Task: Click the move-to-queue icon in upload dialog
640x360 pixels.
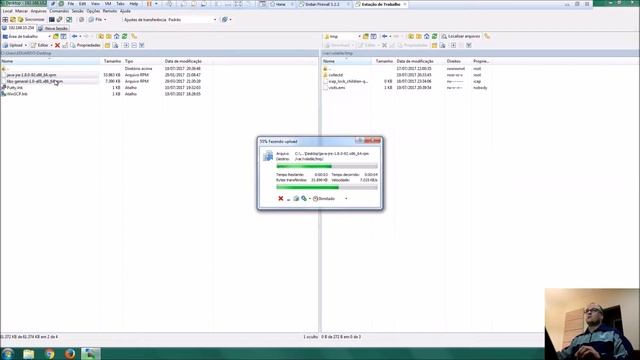Action: point(296,198)
